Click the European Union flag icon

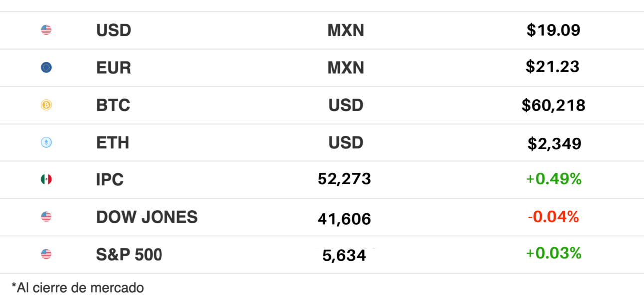coord(46,68)
